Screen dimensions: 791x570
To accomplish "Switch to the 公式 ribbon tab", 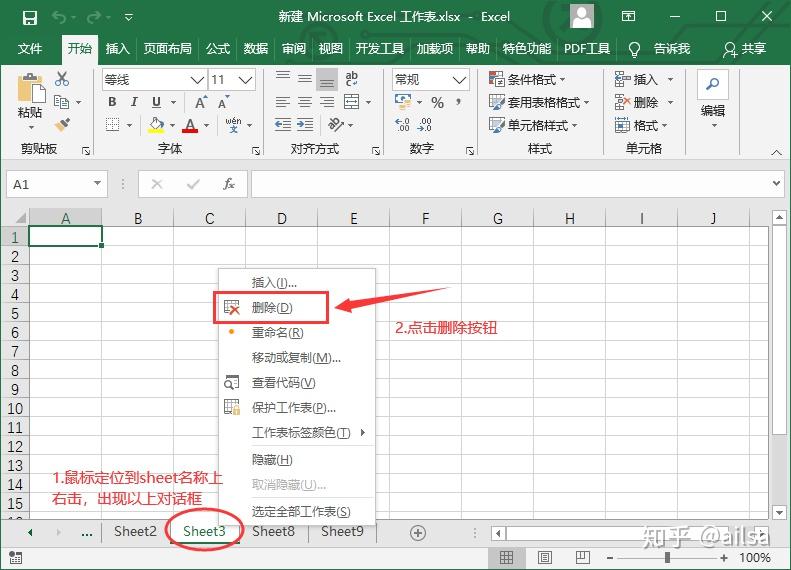I will [218, 49].
